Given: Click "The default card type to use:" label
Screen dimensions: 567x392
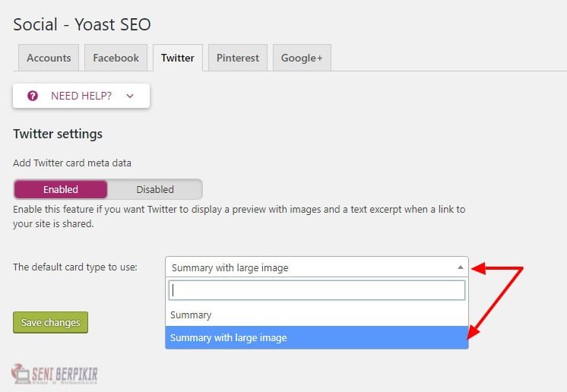Looking at the screenshot, I should tap(75, 267).
